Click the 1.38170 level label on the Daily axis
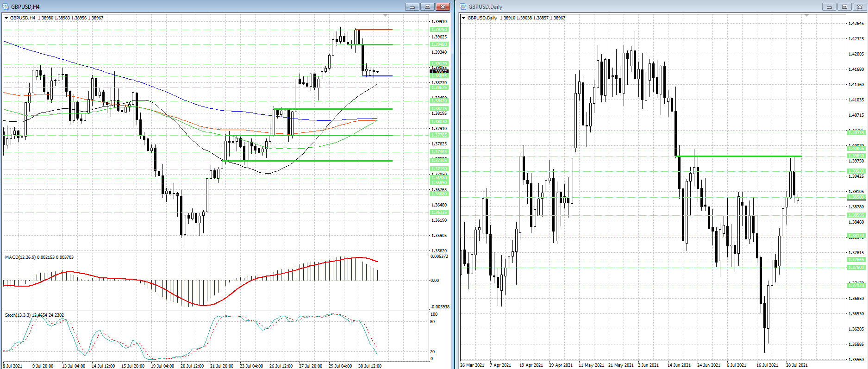The height and width of the screenshot is (369, 868). coord(856,236)
